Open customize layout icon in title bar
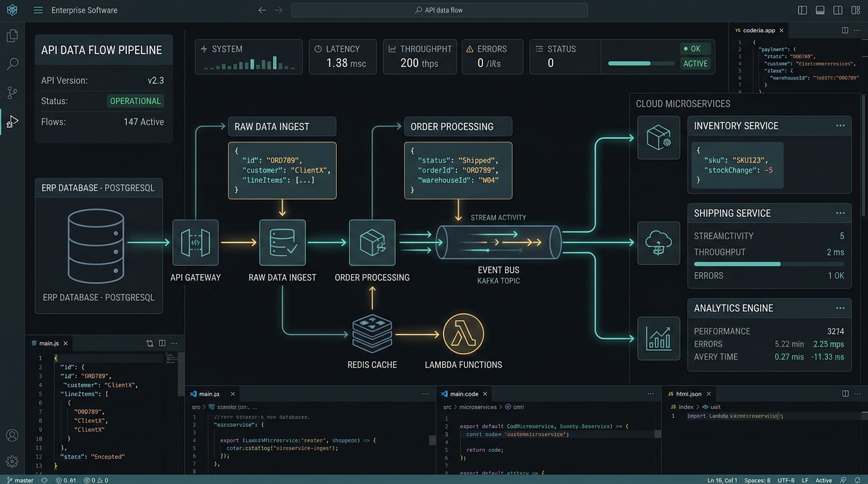The width and height of the screenshot is (868, 484). coord(855,10)
